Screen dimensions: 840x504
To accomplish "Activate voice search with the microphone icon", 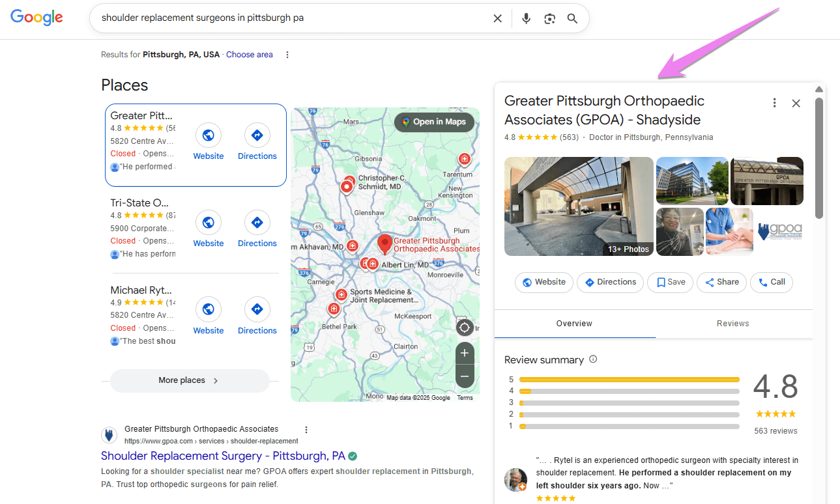I will (x=526, y=18).
